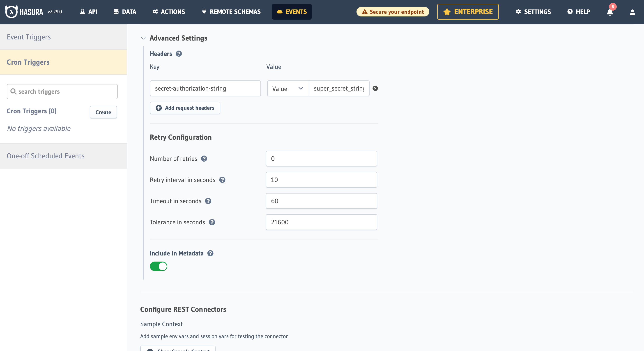Click Add request headers button

(185, 108)
